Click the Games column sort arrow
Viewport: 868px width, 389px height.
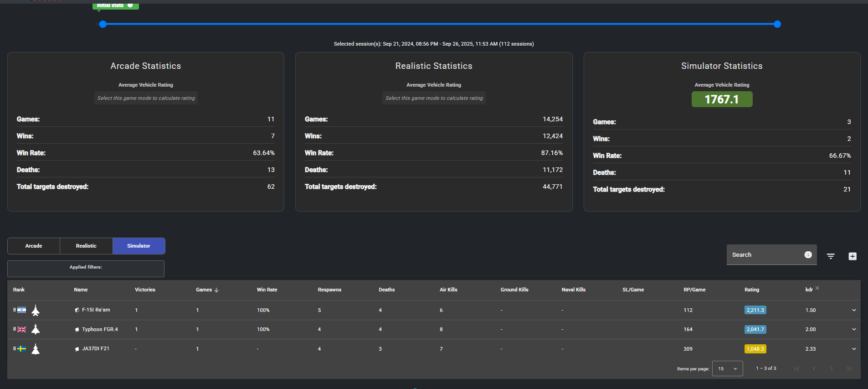point(216,290)
